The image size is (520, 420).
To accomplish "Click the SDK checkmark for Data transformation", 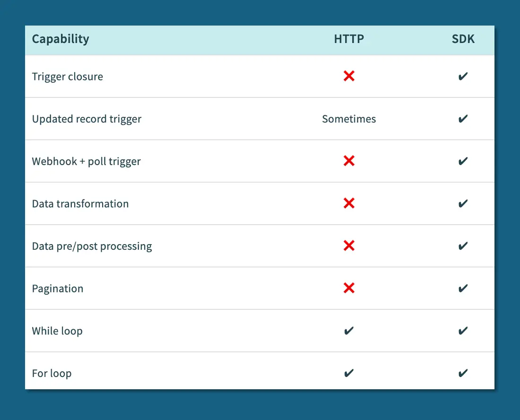I will tap(463, 203).
